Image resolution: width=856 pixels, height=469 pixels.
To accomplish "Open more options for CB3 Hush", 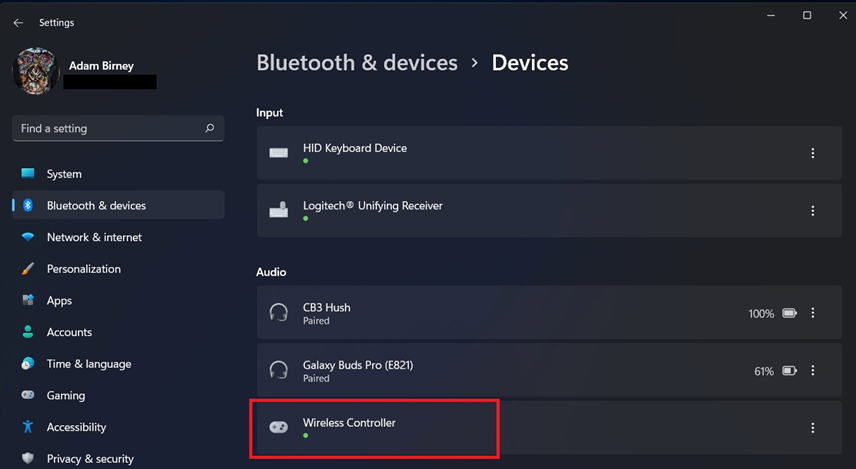I will (x=813, y=313).
